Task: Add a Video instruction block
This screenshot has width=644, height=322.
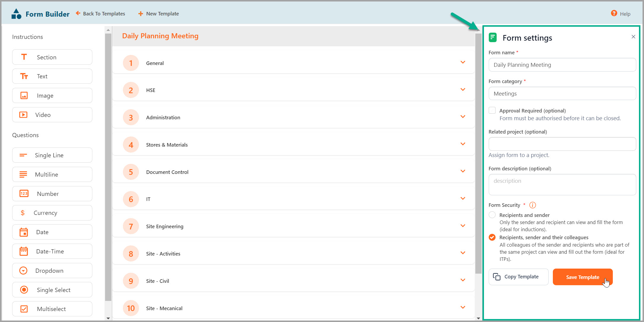Action: click(x=52, y=115)
